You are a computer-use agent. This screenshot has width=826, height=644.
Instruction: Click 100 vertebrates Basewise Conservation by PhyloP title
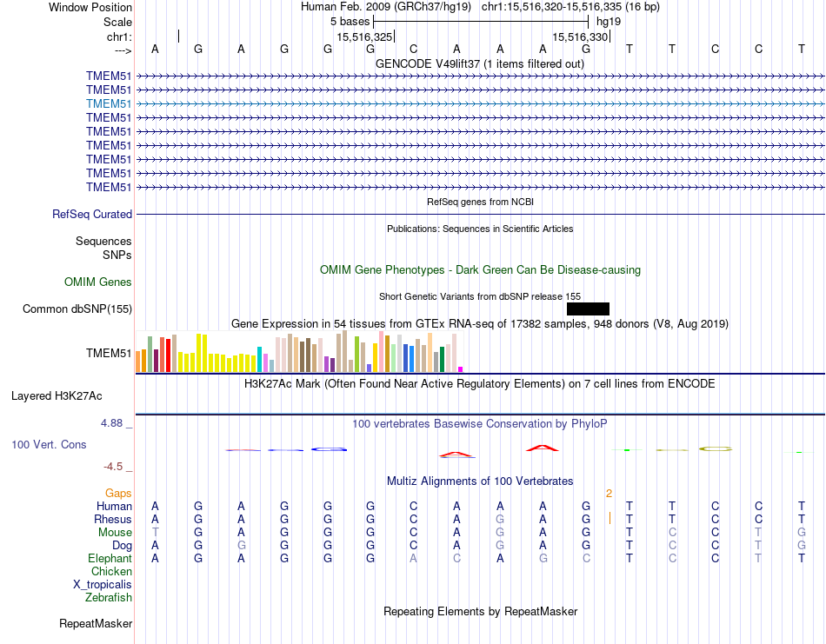point(480,424)
